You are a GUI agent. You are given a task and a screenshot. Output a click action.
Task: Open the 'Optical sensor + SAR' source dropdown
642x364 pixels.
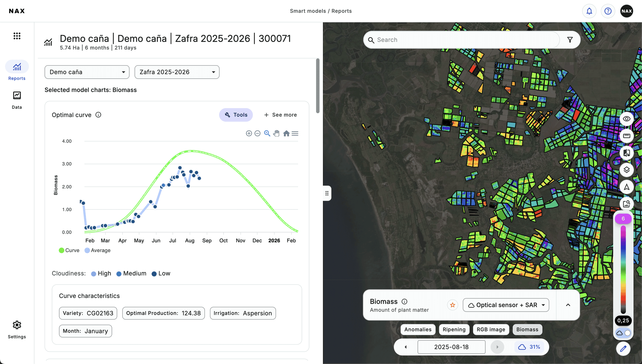click(506, 305)
